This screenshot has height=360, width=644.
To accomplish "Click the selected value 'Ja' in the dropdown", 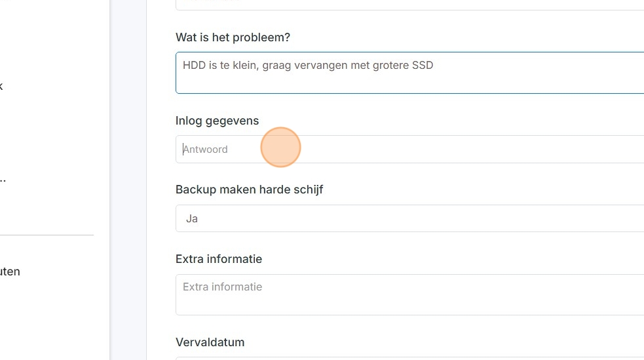I will (x=192, y=218).
